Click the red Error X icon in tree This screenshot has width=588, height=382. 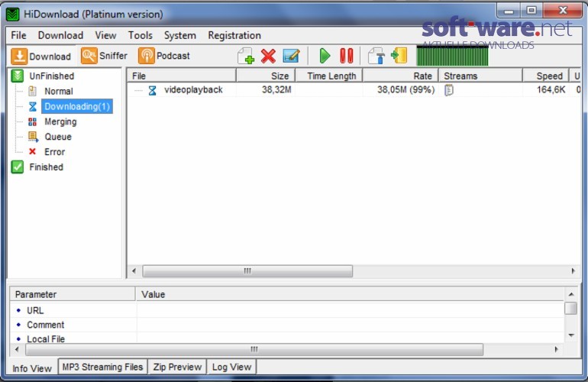click(x=32, y=151)
